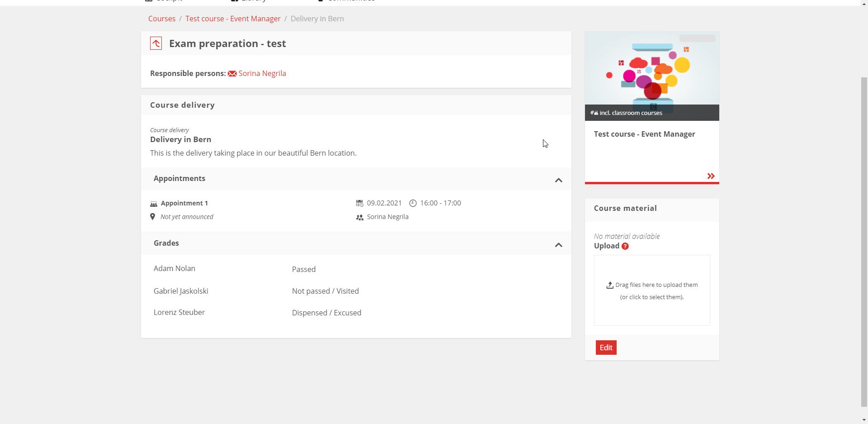
Task: Click the Exam preparation back-arrow icon
Action: coord(156,43)
